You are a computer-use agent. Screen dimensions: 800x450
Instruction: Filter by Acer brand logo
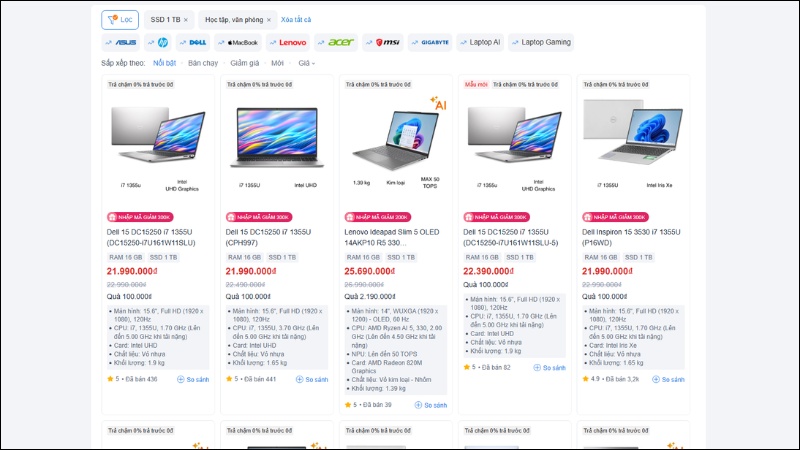click(x=336, y=42)
